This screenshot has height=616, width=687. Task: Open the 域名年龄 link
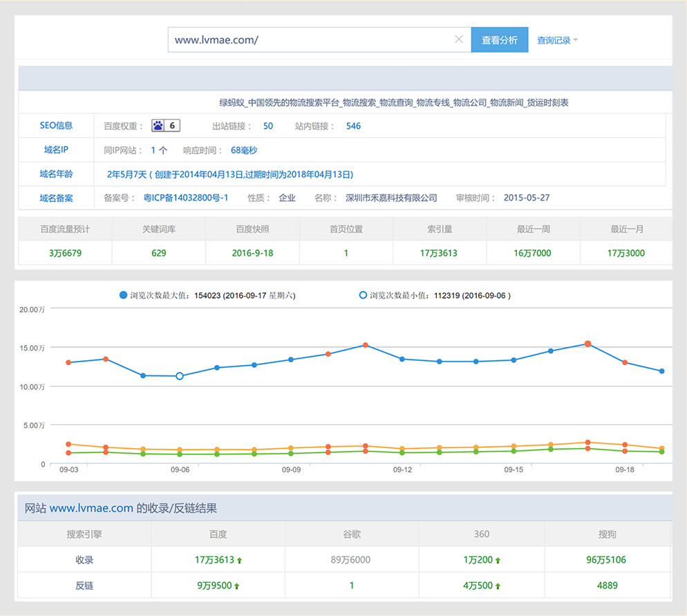(56, 174)
